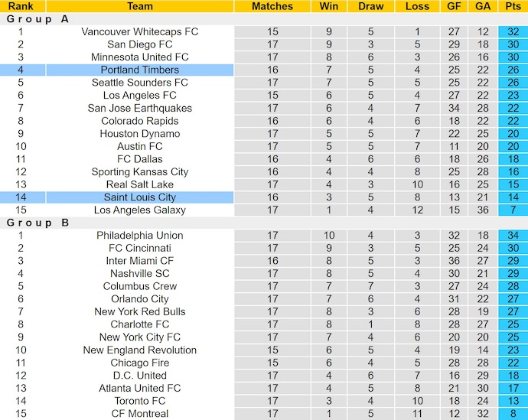Screen dimensions: 528x420
Task: Click the Vancouver Whitecaps FC team name
Action: pos(139,31)
